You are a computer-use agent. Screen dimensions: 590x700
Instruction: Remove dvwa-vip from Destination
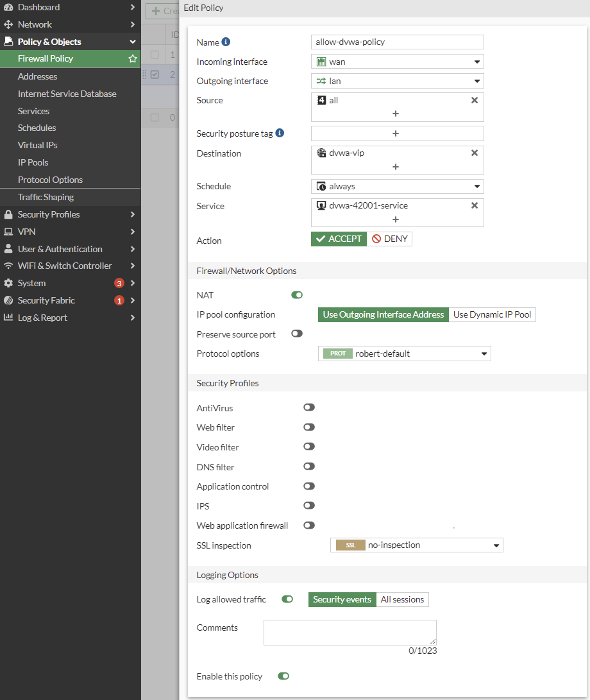click(x=475, y=153)
